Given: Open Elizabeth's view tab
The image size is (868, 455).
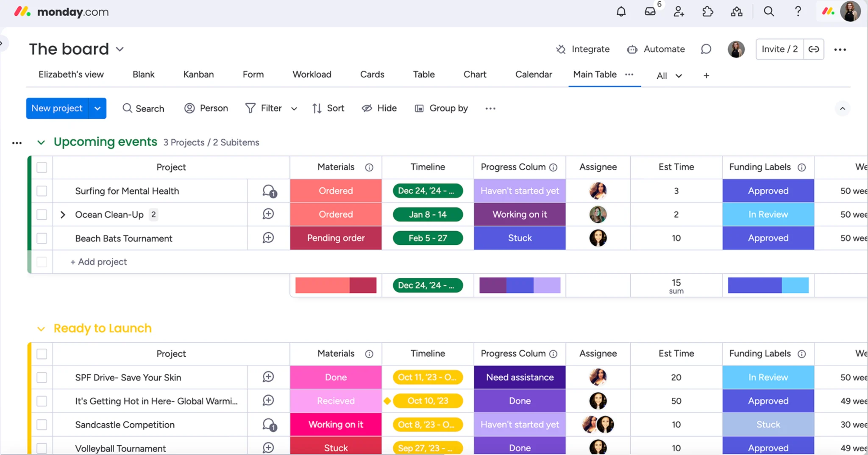Looking at the screenshot, I should click(x=71, y=75).
